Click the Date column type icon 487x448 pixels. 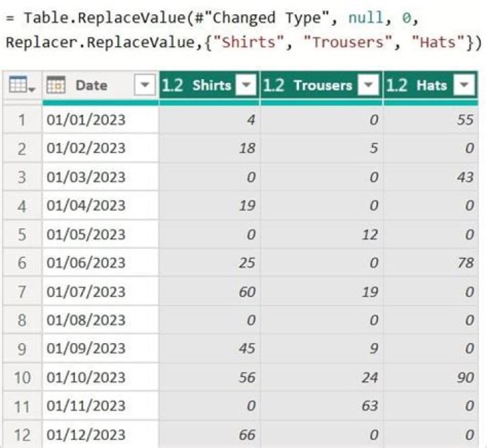(x=55, y=85)
